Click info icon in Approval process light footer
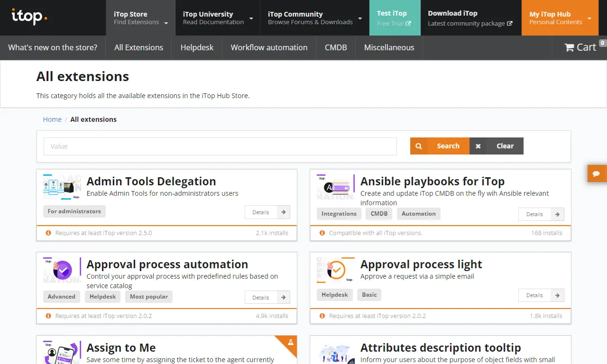607x364 pixels. pyautogui.click(x=322, y=316)
